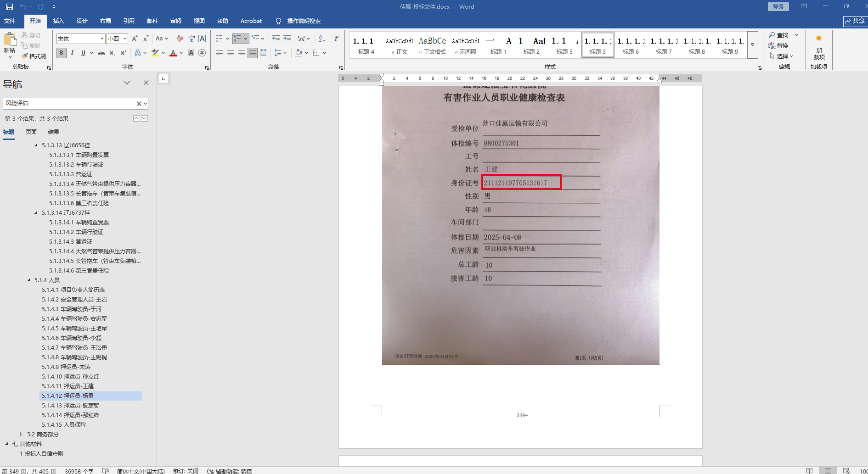This screenshot has height=474, width=868.
Task: Go to previous search result in navigation pane
Action: pos(136,118)
